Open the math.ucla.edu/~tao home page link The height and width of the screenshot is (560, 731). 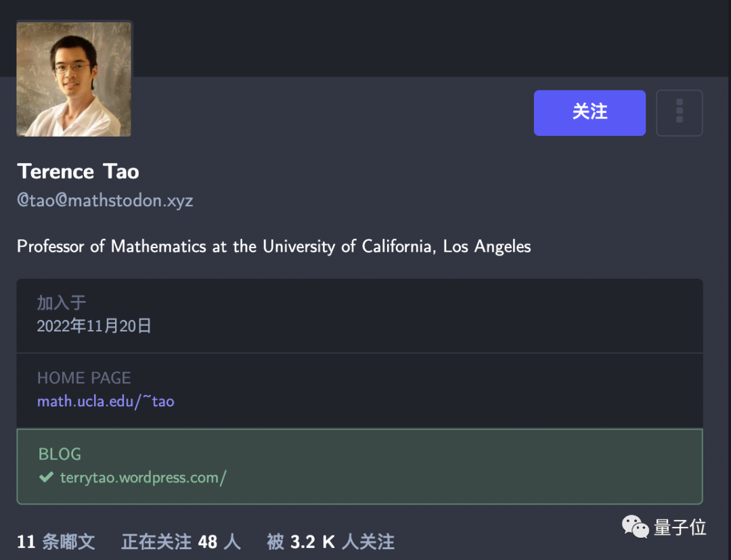tap(106, 401)
